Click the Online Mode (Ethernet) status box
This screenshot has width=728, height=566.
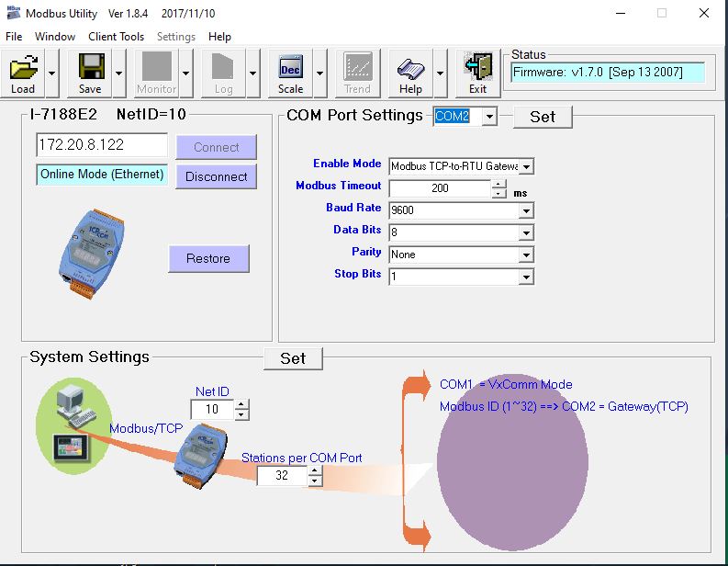tap(102, 175)
